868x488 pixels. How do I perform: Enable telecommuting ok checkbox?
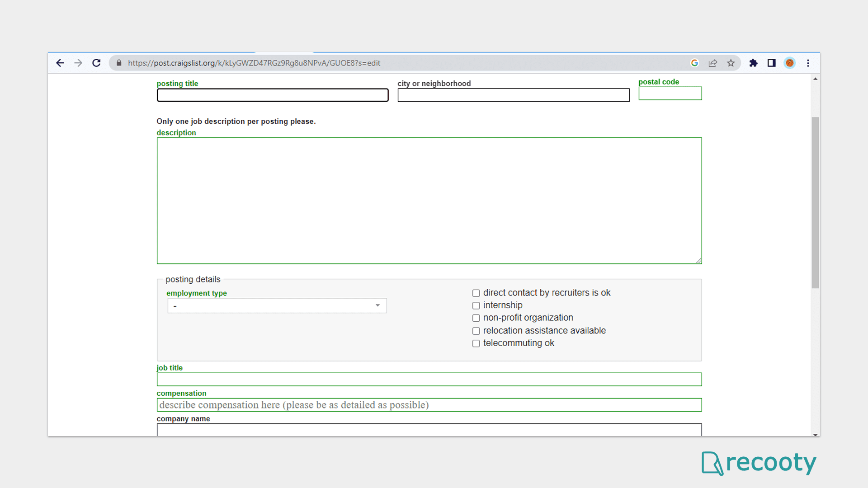coord(476,343)
